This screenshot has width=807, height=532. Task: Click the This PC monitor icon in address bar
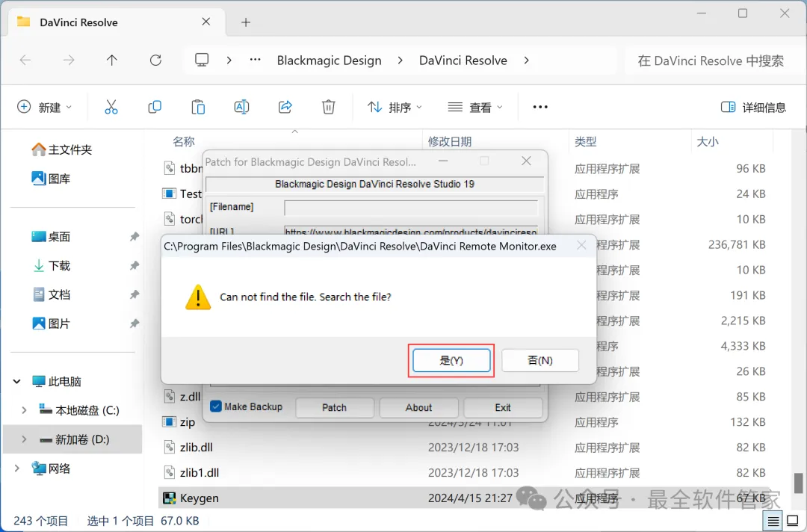pos(202,61)
